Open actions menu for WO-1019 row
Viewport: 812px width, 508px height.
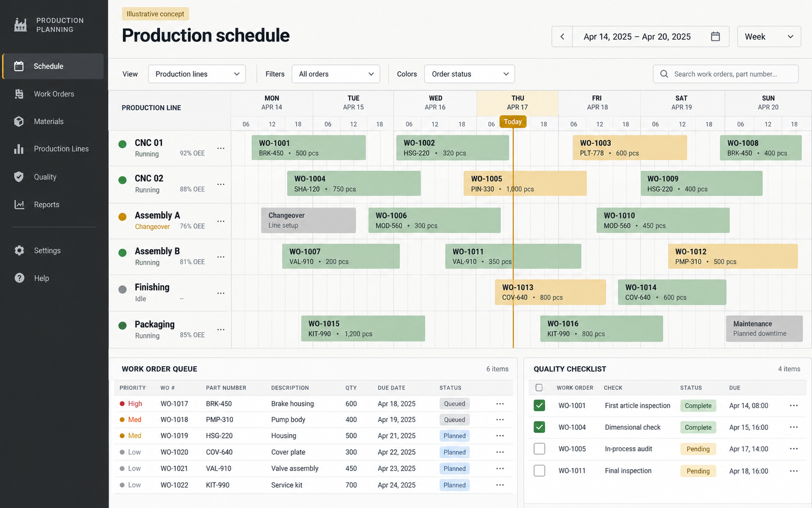500,436
